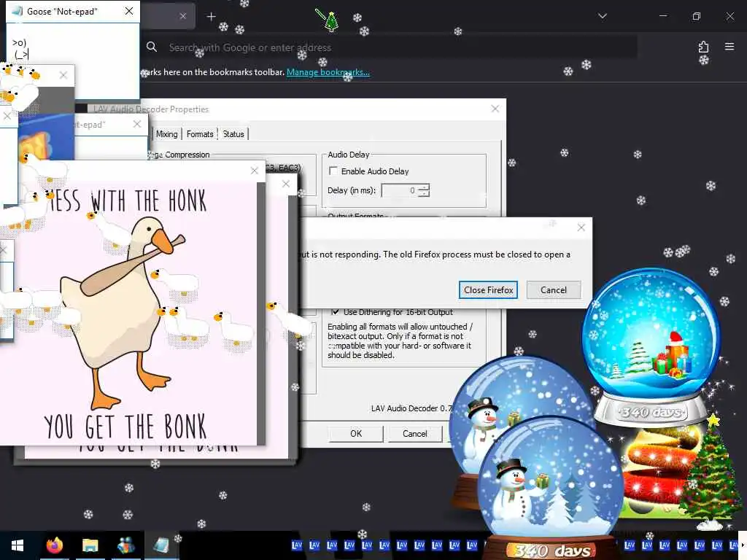Viewport: 747px width, 560px height.
Task: Dismiss the Firefox not responding dialog with X
Action: pos(581,227)
